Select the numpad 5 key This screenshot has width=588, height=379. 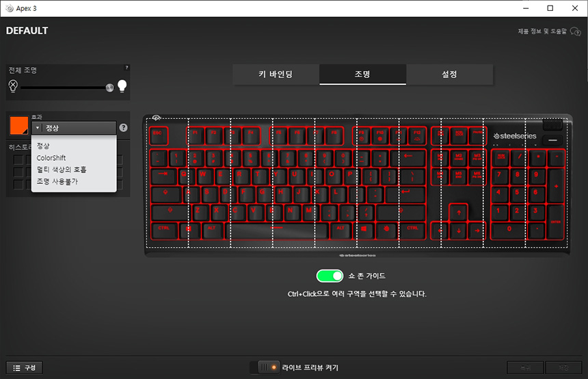[x=517, y=194]
